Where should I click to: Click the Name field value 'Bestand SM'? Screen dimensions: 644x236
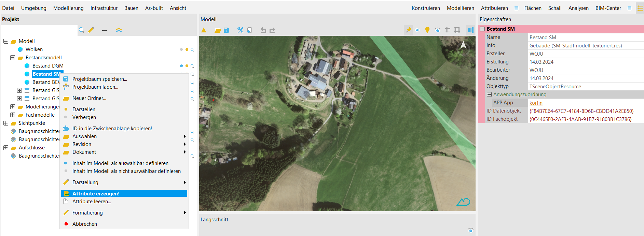tap(543, 38)
